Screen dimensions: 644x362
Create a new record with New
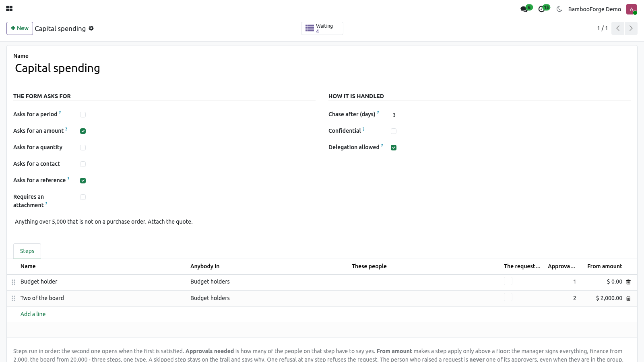pyautogui.click(x=20, y=28)
